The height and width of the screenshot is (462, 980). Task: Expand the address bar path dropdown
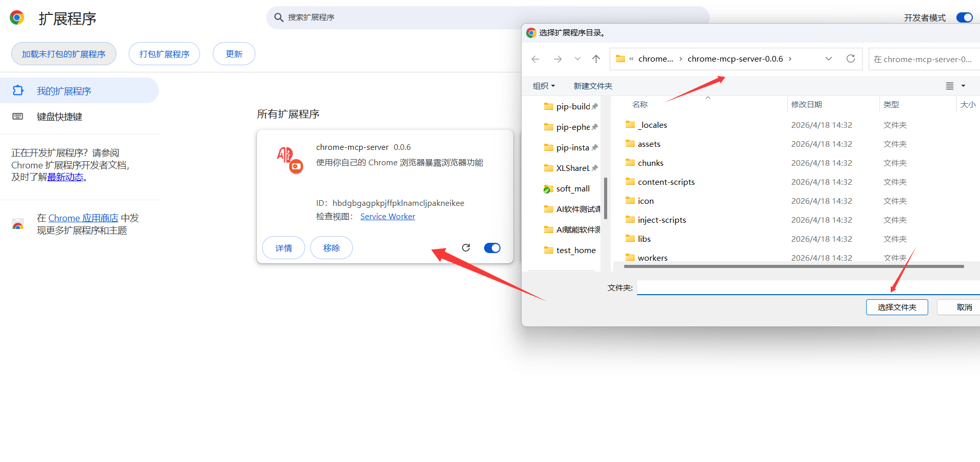pyautogui.click(x=829, y=59)
